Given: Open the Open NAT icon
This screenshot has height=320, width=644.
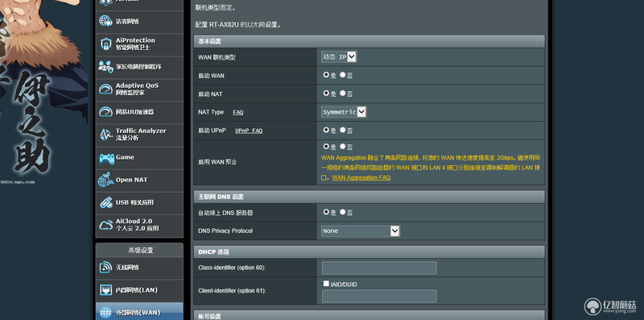Looking at the screenshot, I should [105, 180].
